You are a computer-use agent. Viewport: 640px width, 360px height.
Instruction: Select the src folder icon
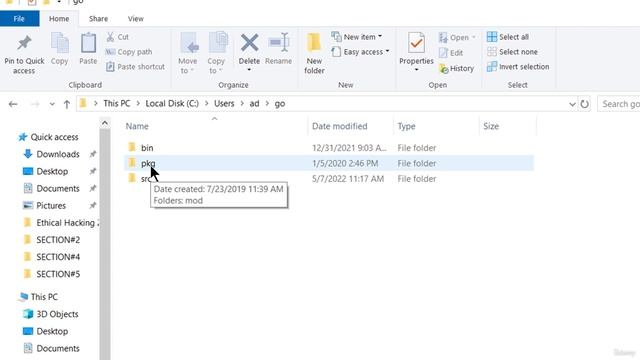(x=132, y=178)
